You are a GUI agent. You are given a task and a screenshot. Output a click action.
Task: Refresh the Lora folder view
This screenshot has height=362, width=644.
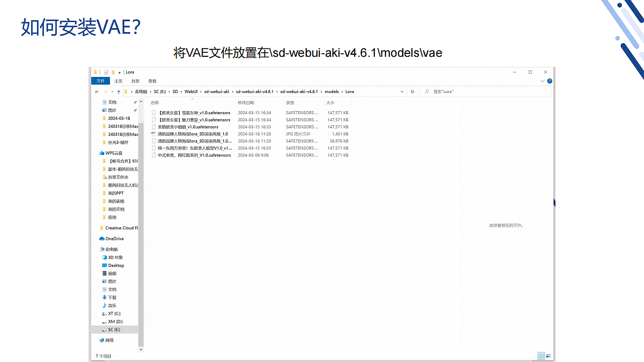412,92
